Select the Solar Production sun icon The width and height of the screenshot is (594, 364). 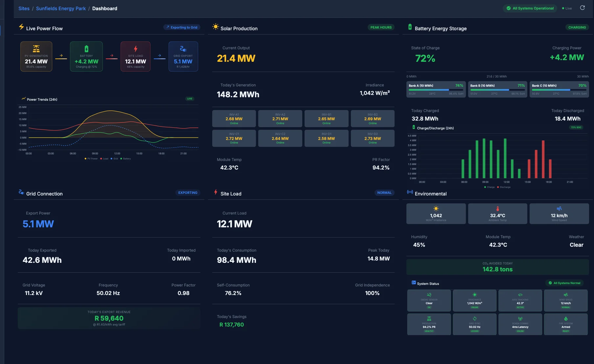point(216,28)
